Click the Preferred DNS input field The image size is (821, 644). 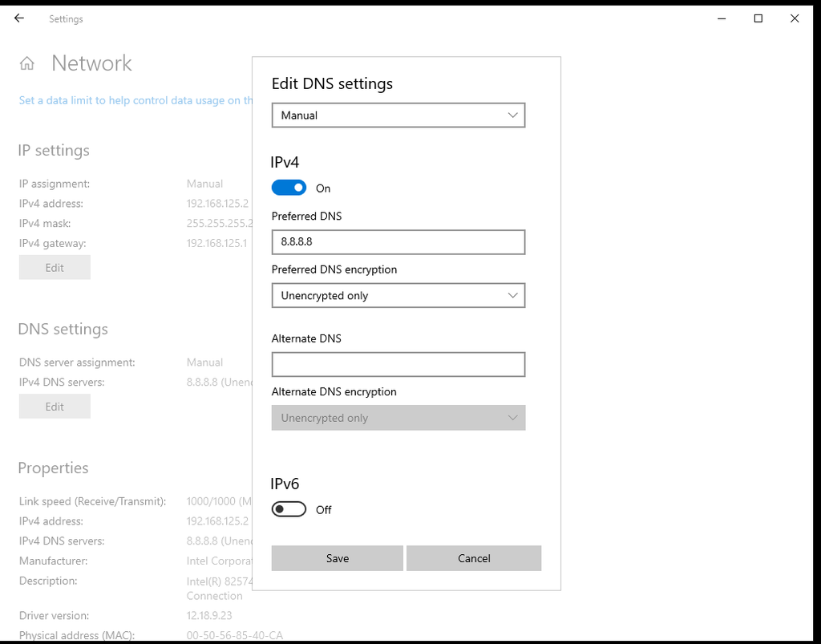click(398, 242)
